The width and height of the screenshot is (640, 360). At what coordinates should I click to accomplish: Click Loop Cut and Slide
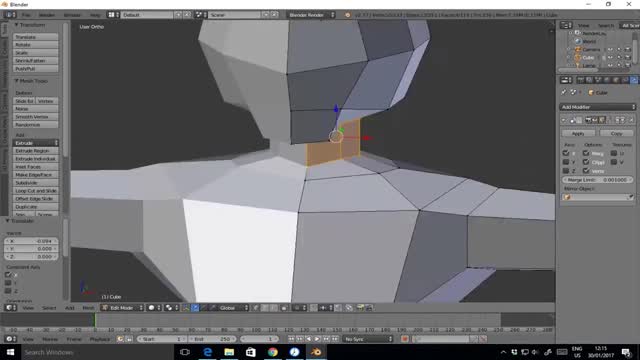click(x=36, y=191)
